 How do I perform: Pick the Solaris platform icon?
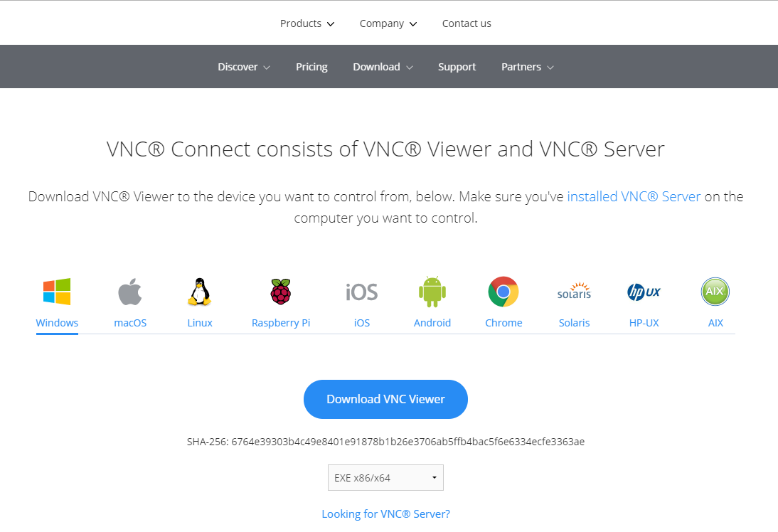click(x=574, y=292)
